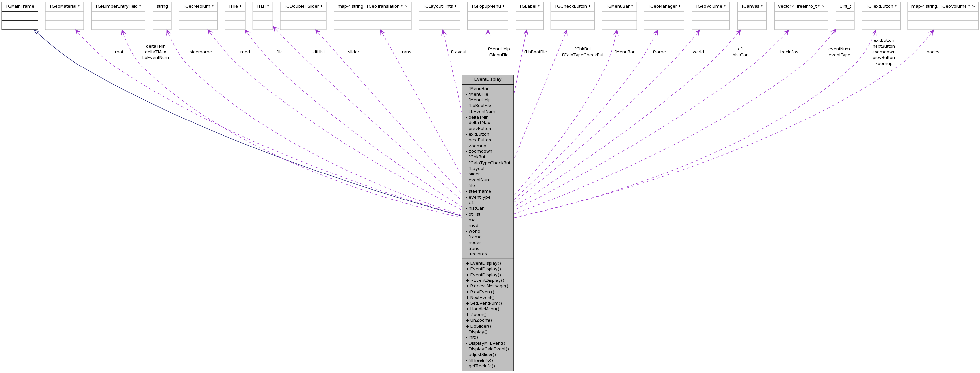The width and height of the screenshot is (980, 373).
Task: Click the 'frame' edge label
Action: pos(659,52)
